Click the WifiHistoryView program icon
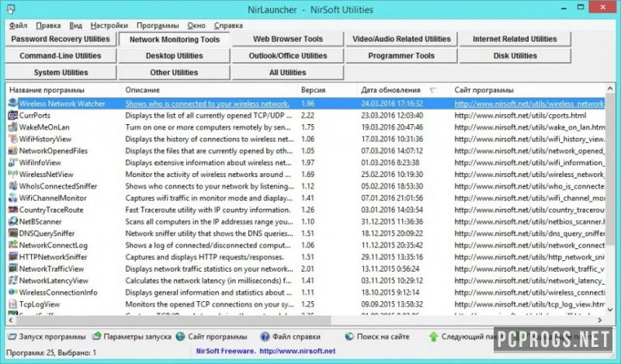 pos(12,139)
